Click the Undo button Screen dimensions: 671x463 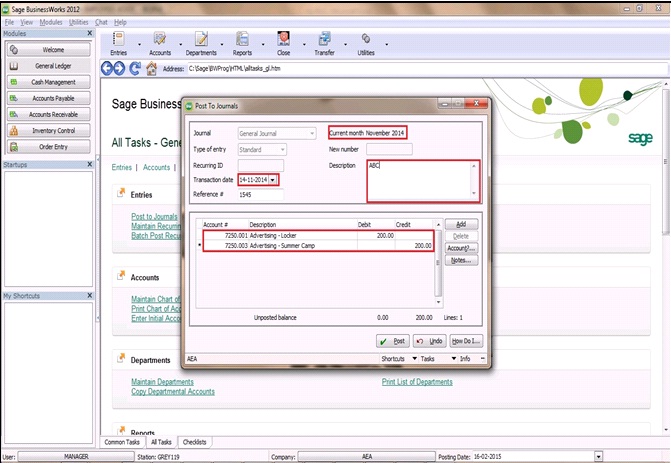tap(430, 341)
